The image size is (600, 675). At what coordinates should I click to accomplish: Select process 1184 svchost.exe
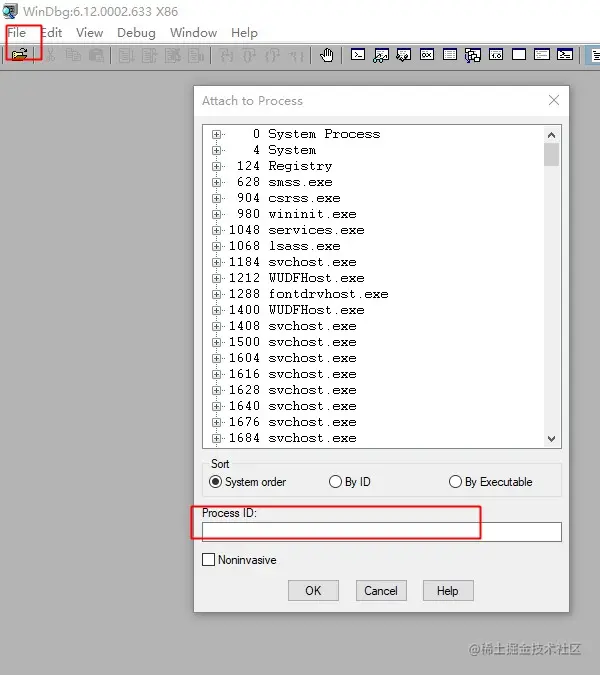[293, 262]
